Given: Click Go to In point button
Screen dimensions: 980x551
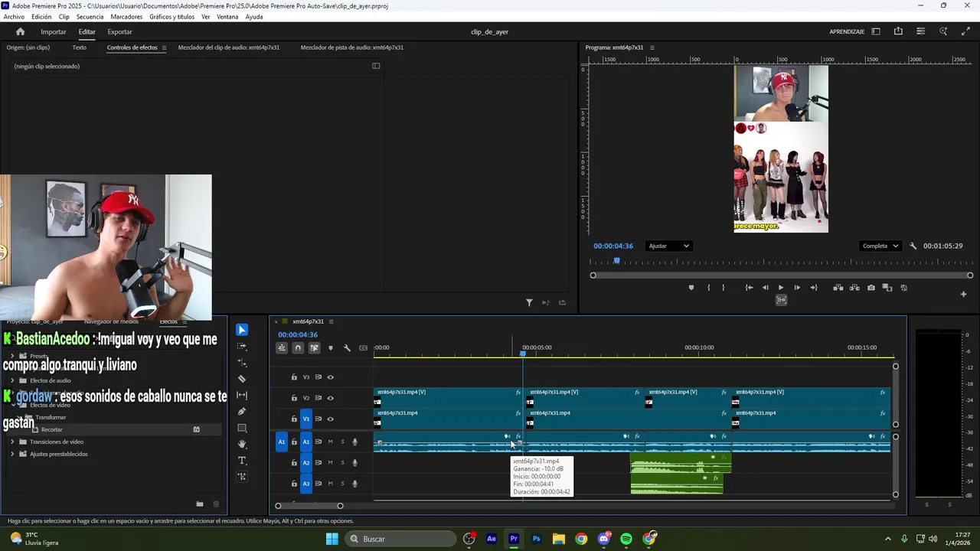Looking at the screenshot, I should pyautogui.click(x=749, y=288).
